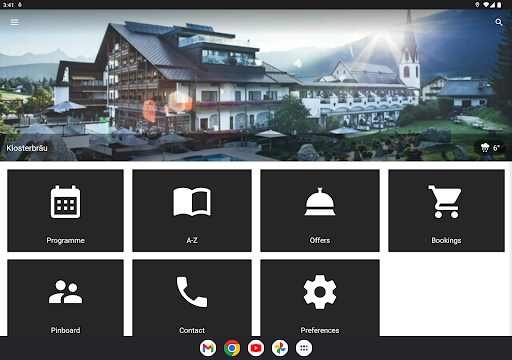Tap the hotel header photo
Viewport: 512px width, 360px height.
(x=256, y=85)
